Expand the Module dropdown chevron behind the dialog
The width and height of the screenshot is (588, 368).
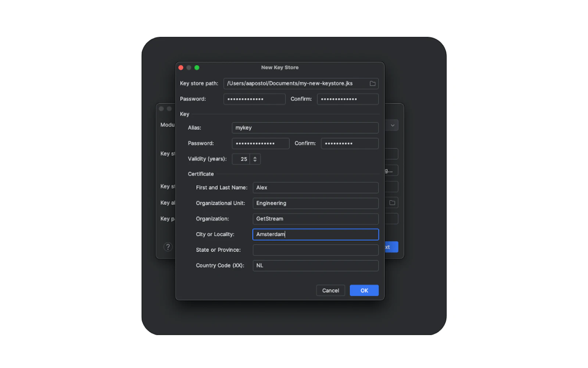pos(392,125)
